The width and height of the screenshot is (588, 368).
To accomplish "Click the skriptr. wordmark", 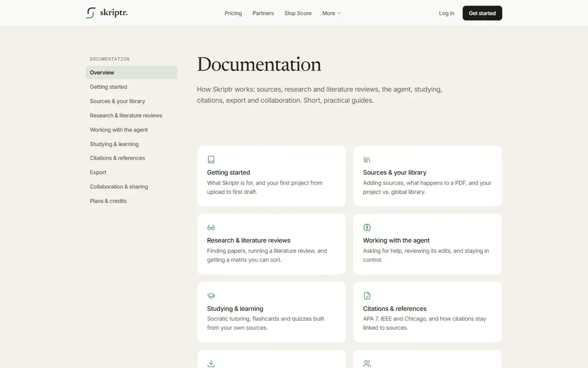I will click(x=114, y=13).
